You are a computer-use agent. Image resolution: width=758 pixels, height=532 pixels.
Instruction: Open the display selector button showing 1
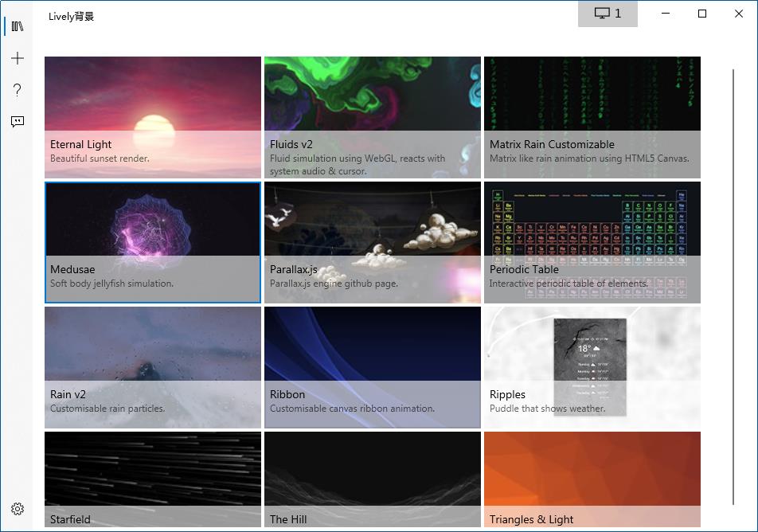click(608, 14)
